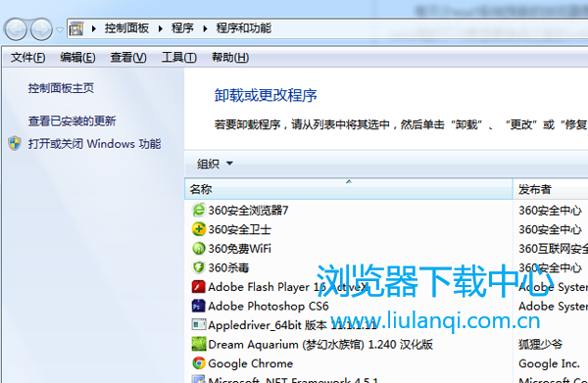Click the Adobe Photoshop CS6 icon
Screen dimensions: 588x383
click(x=199, y=306)
